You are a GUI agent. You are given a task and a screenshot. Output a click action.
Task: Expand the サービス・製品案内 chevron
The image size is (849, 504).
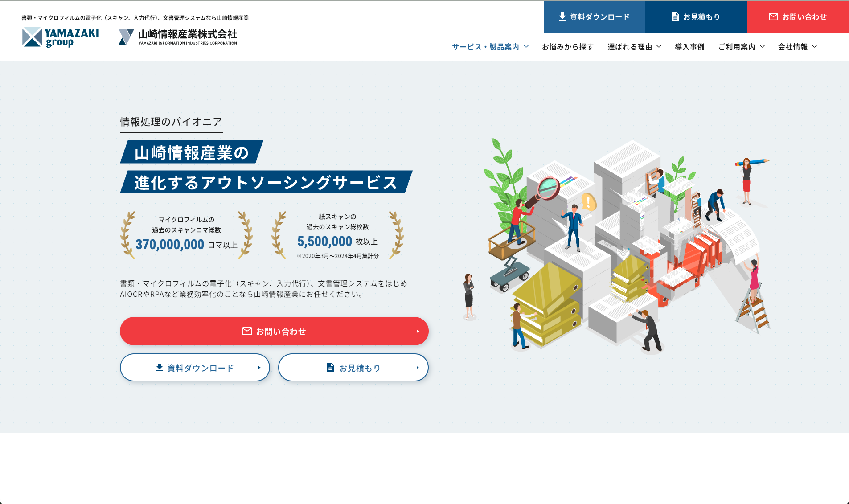[x=526, y=47]
